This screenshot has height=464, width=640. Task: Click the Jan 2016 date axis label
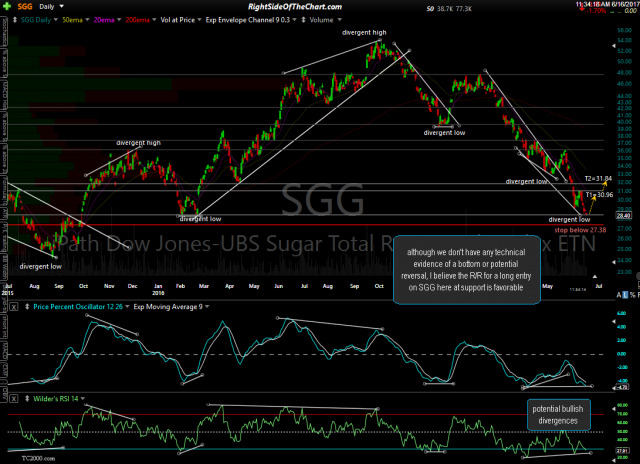pyautogui.click(x=158, y=289)
